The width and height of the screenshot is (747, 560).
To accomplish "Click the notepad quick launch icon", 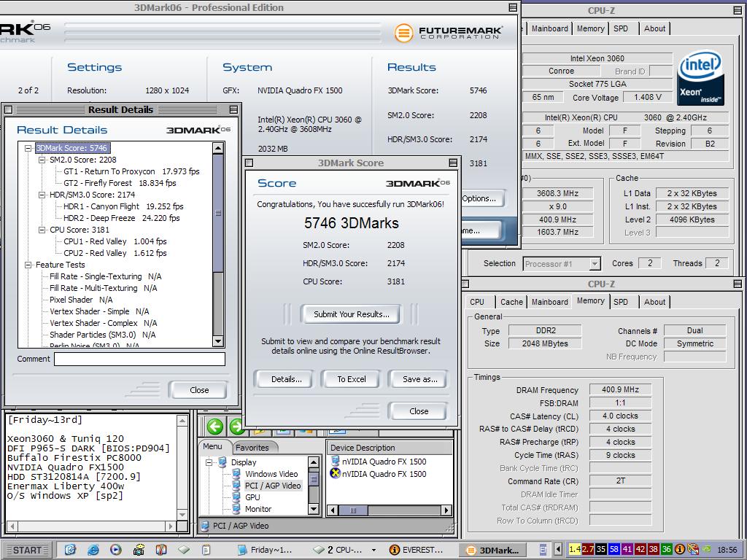I will click(x=206, y=550).
